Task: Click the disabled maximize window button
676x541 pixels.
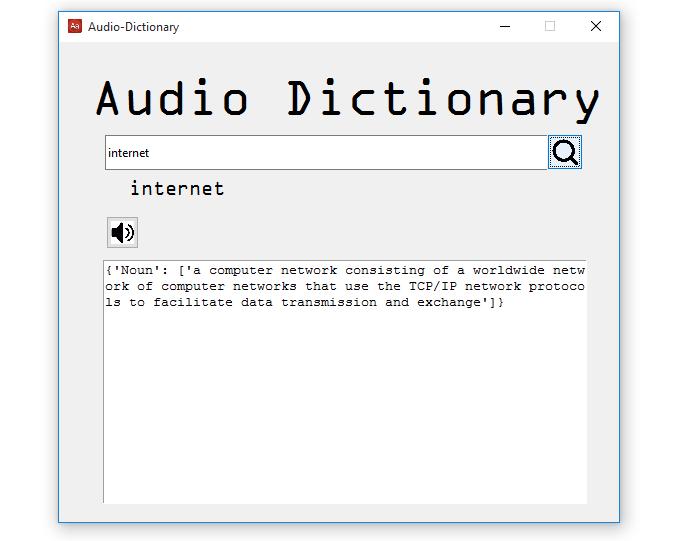Action: point(550,26)
